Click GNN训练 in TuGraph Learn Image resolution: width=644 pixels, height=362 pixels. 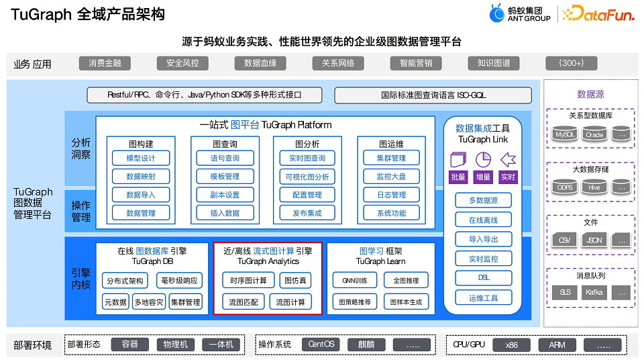point(355,281)
